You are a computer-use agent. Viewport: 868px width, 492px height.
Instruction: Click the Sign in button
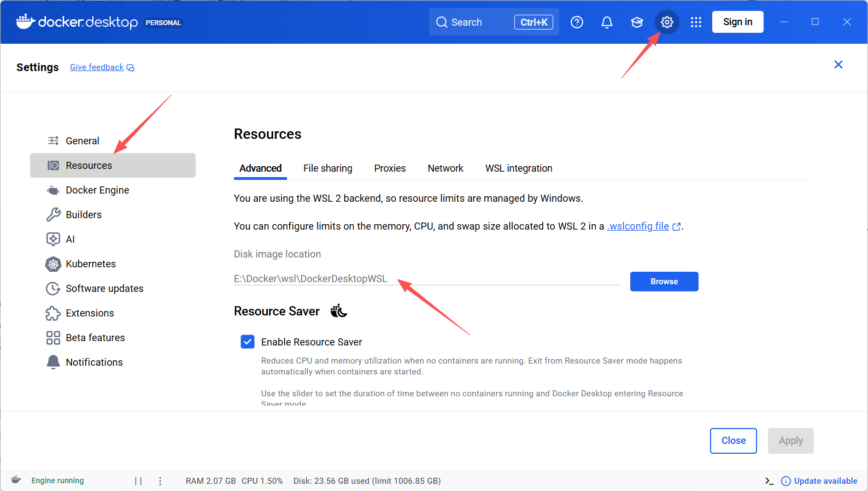pos(738,22)
